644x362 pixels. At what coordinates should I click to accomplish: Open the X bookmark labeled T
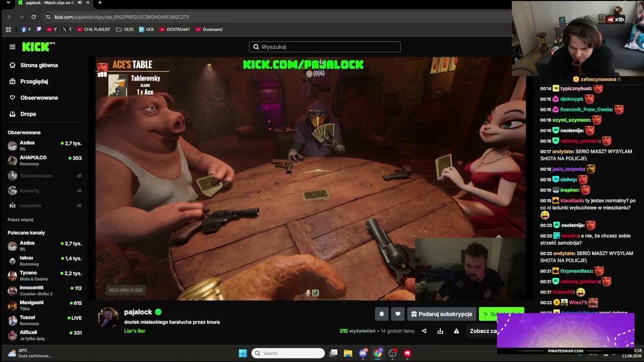coord(67,30)
